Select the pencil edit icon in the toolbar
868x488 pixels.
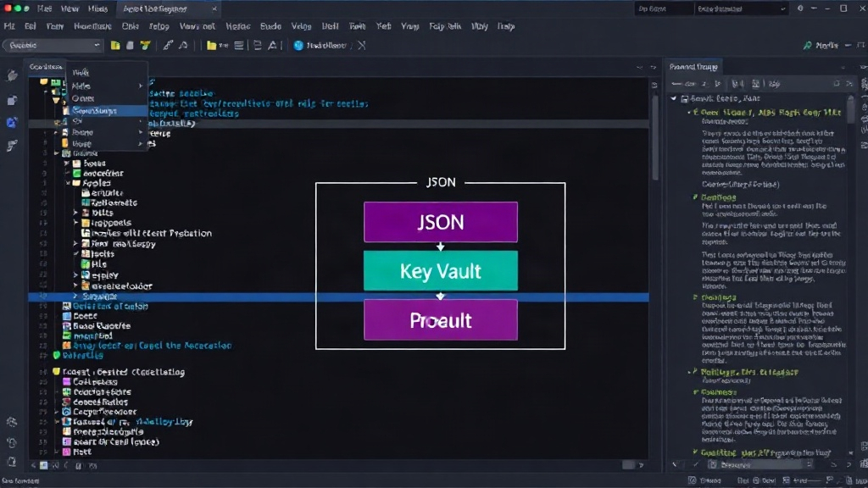pos(169,46)
